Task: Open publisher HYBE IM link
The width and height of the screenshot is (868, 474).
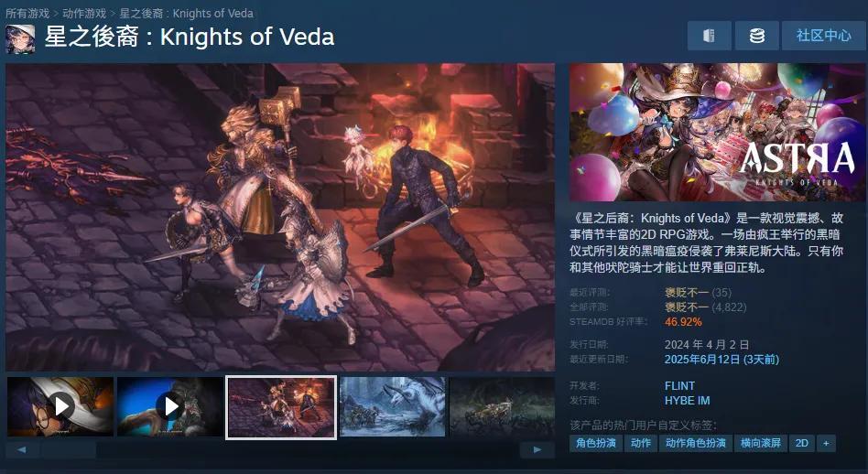Action: click(x=687, y=401)
